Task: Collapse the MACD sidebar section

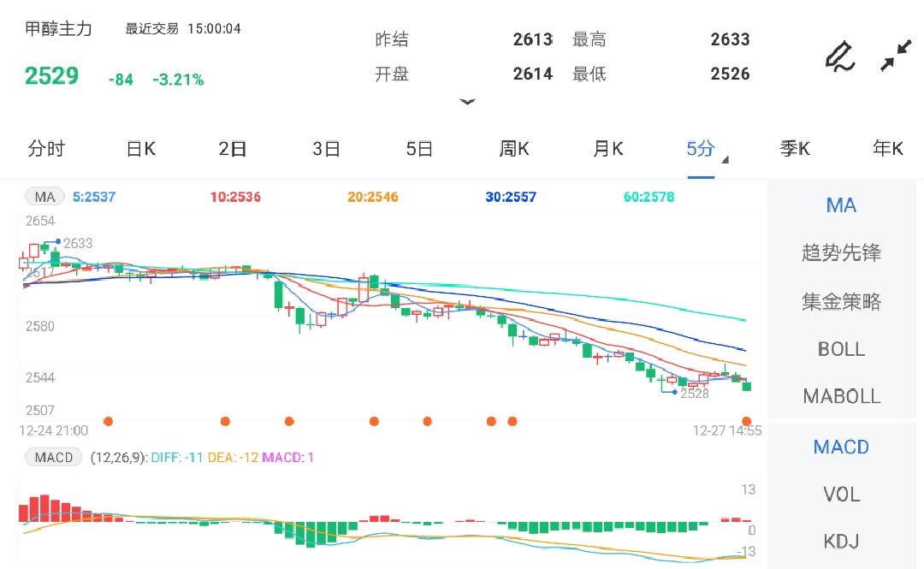Action: point(841,446)
